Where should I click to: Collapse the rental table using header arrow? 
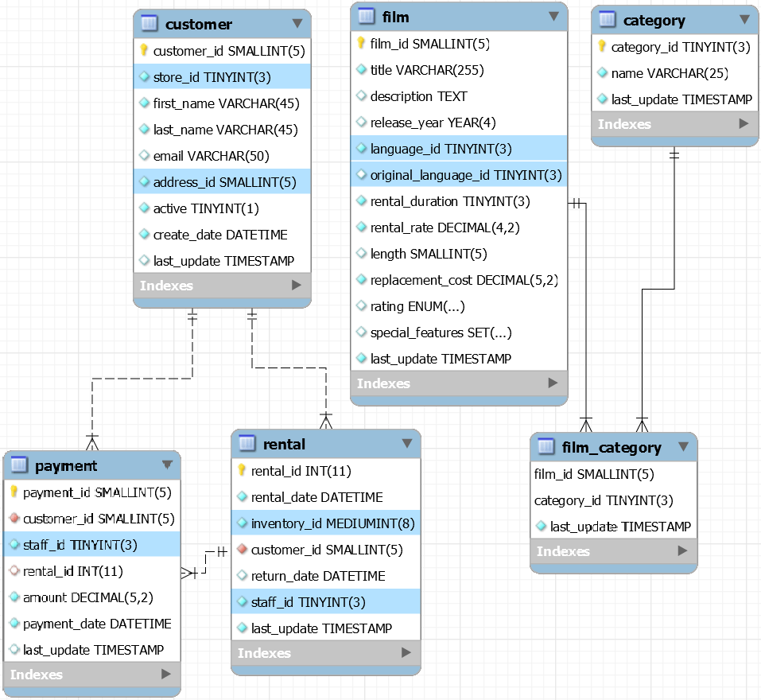click(406, 443)
